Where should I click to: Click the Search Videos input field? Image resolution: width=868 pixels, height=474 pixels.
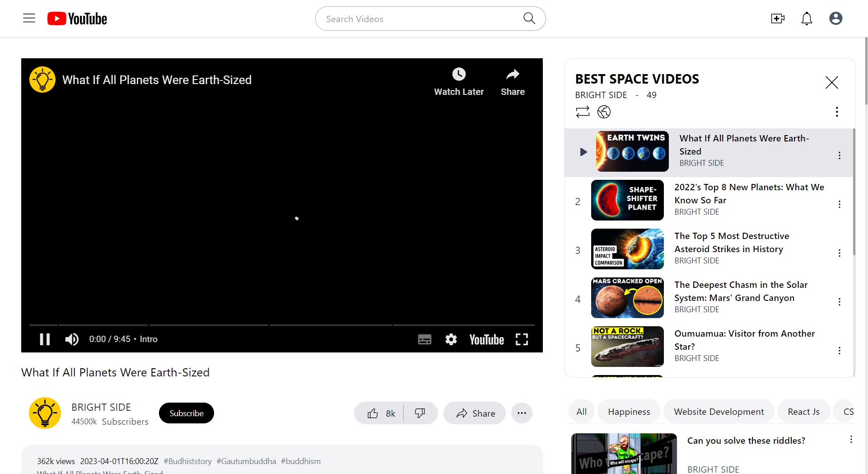point(420,19)
